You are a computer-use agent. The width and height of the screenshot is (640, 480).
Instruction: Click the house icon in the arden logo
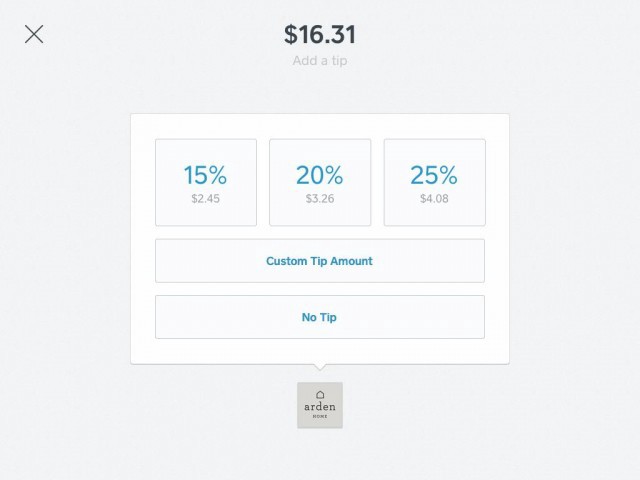[320, 395]
